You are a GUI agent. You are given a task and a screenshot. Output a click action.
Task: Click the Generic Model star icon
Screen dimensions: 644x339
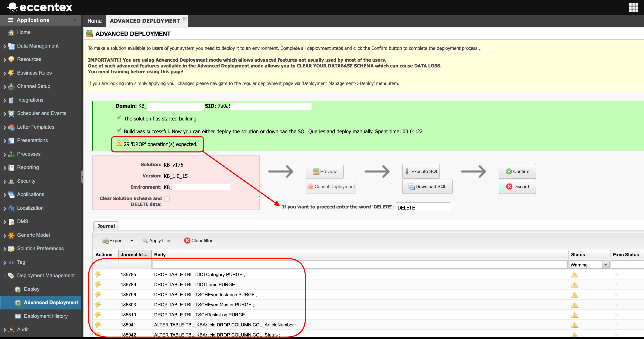pos(11,235)
